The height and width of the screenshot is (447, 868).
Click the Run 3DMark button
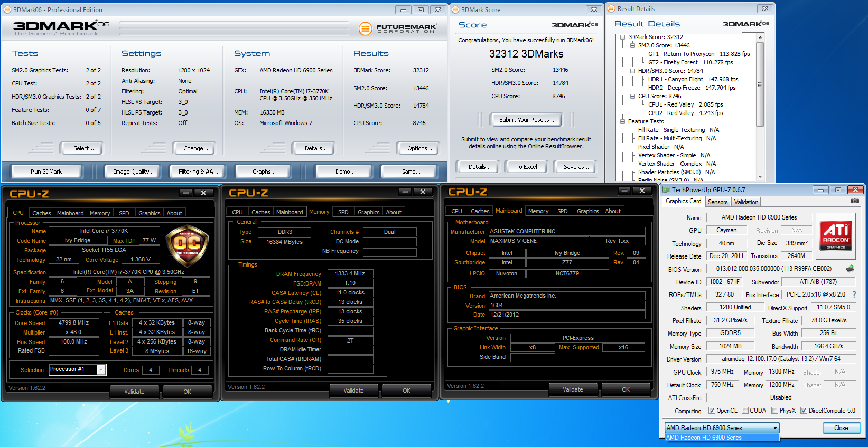(x=46, y=172)
